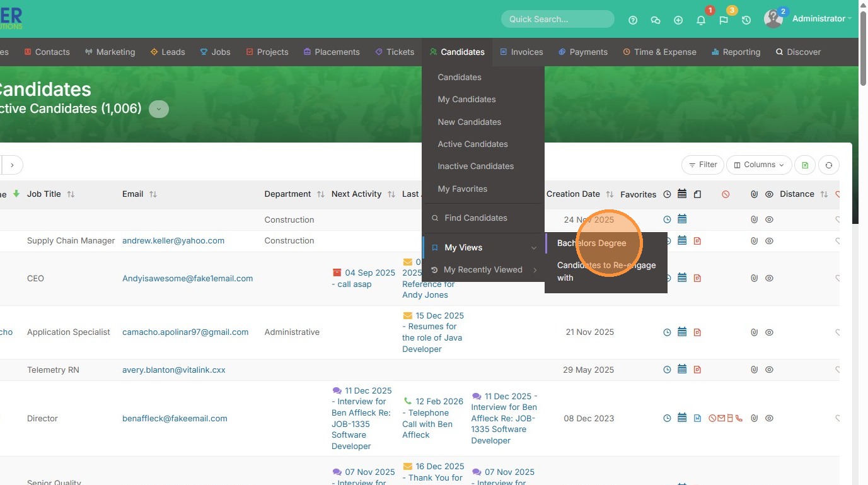Open My Favorites in Candidates menu
868x485 pixels.
click(x=463, y=189)
